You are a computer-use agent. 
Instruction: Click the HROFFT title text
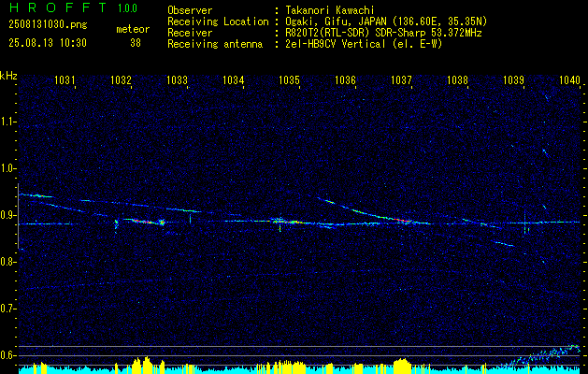[58, 7]
